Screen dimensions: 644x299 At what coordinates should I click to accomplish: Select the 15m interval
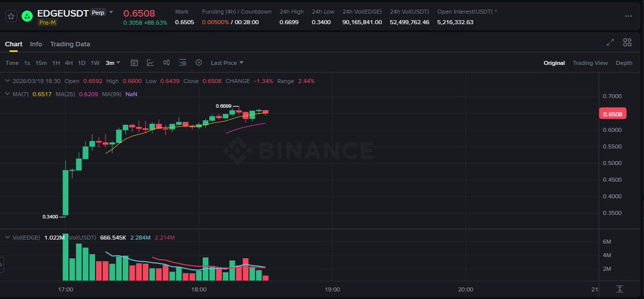pos(41,63)
